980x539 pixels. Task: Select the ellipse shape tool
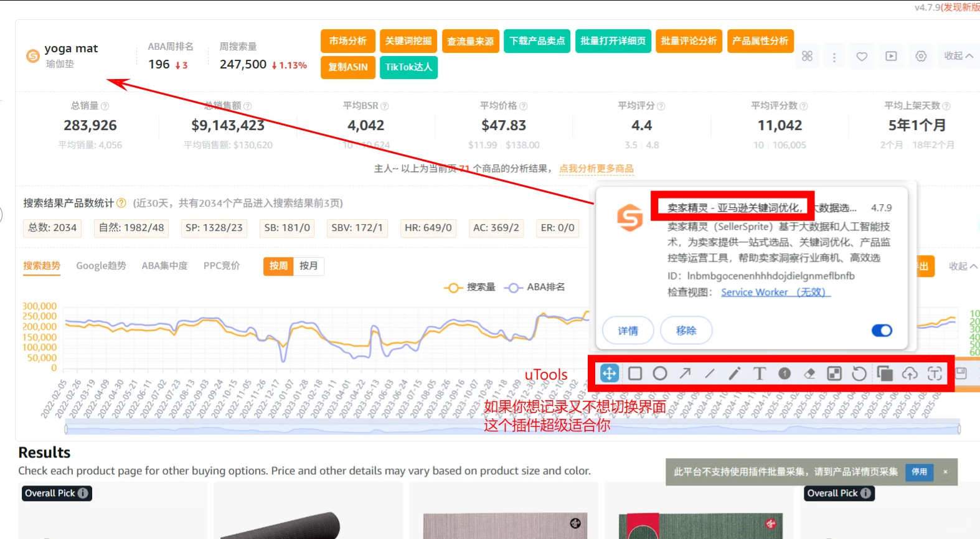pyautogui.click(x=660, y=373)
